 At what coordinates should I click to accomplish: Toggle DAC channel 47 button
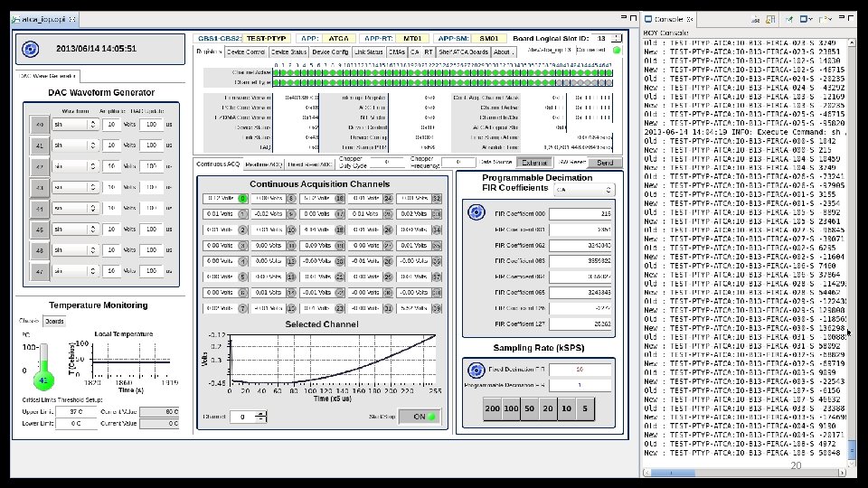(39, 271)
